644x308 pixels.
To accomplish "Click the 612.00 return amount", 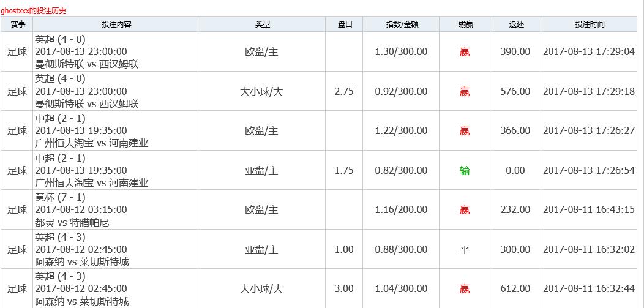I will click(515, 289).
